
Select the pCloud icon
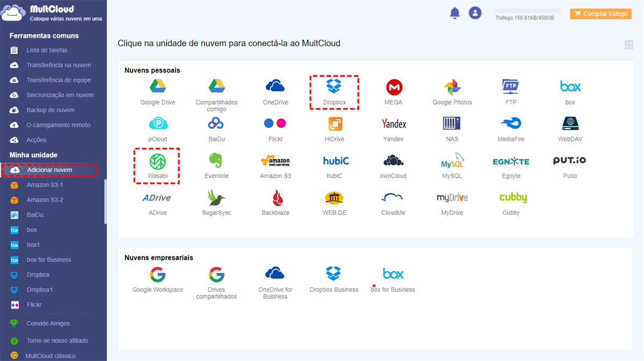158,124
